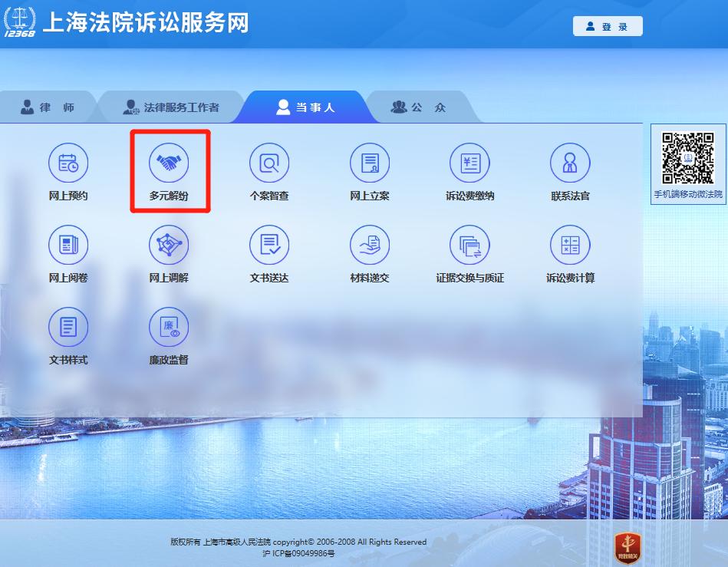The width and height of the screenshot is (728, 567).
Task: Open the 诉讼费缴纳 payment icon
Action: coord(469,163)
